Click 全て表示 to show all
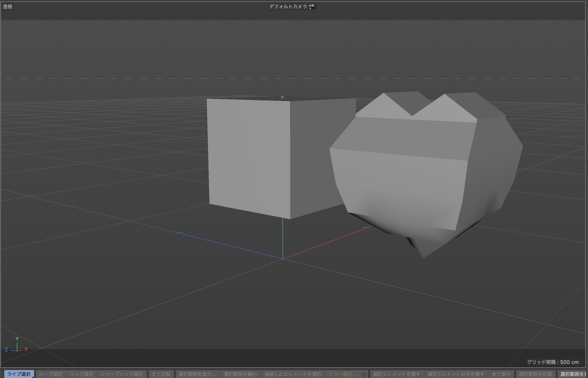Viewport: 588px width, 378px height. point(501,374)
